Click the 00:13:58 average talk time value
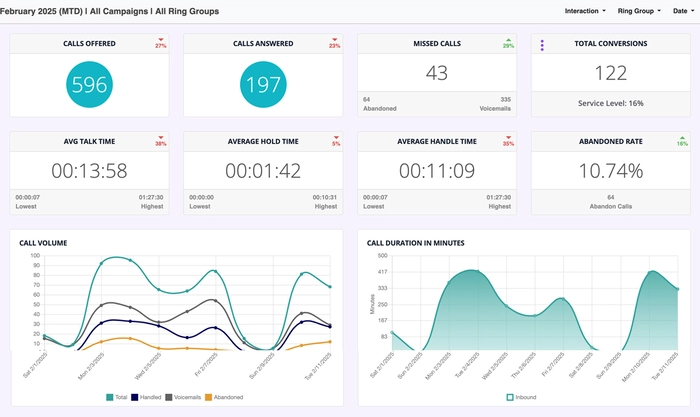This screenshot has height=417, width=700. (89, 171)
